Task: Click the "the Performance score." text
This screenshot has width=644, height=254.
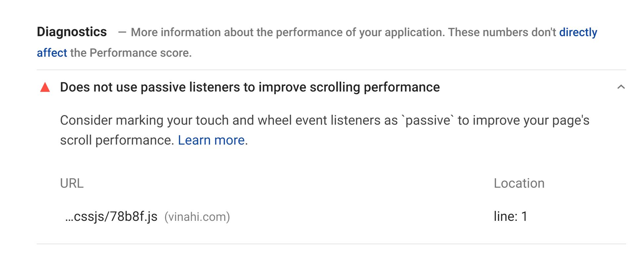Action: click(131, 53)
